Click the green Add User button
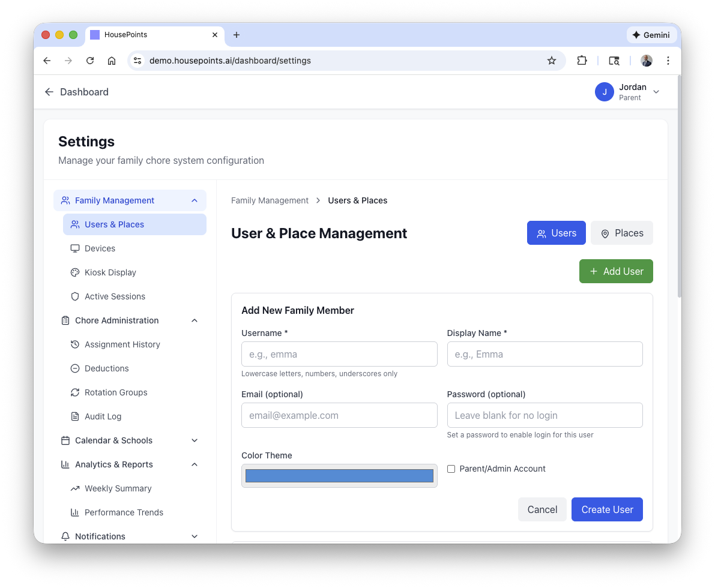715x588 pixels. point(616,271)
